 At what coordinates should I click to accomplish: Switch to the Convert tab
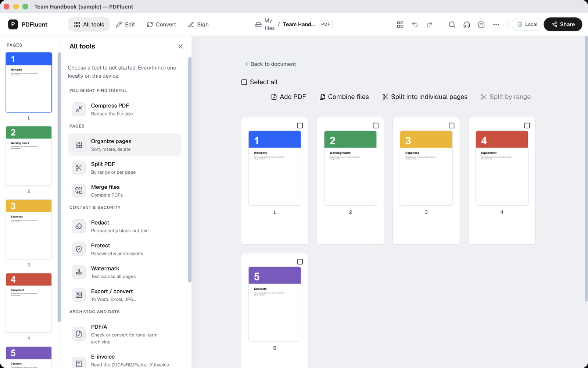[161, 24]
